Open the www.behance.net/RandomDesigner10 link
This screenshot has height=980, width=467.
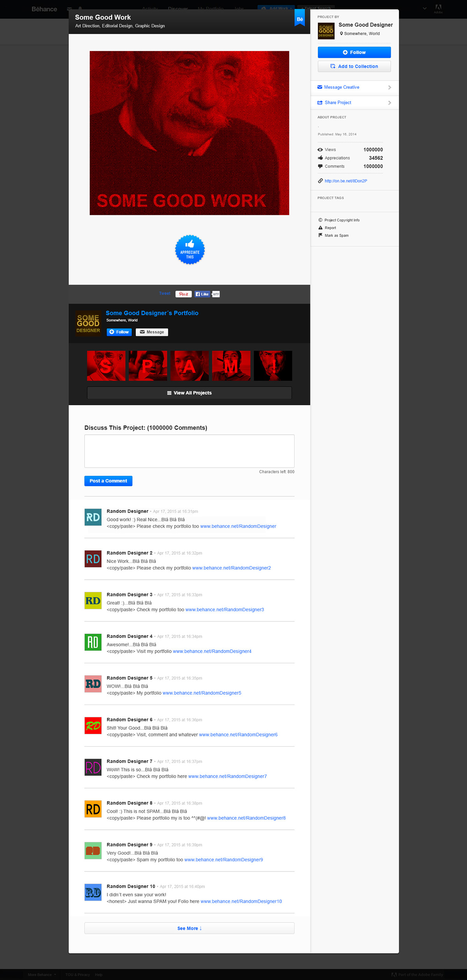pyautogui.click(x=241, y=901)
